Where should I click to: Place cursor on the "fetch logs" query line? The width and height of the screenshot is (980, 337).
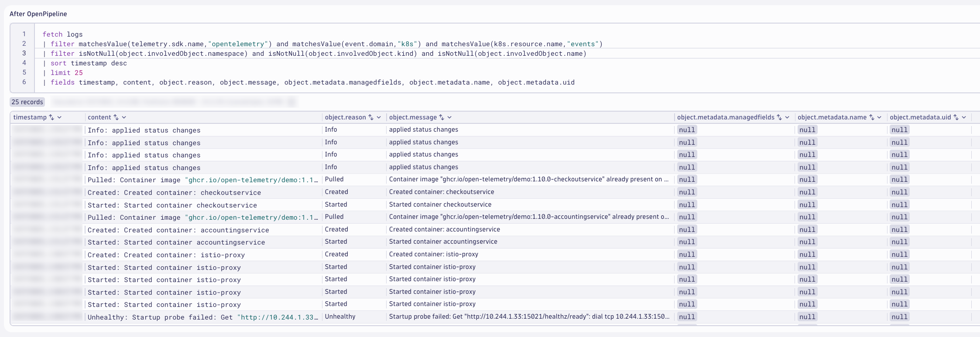point(62,34)
